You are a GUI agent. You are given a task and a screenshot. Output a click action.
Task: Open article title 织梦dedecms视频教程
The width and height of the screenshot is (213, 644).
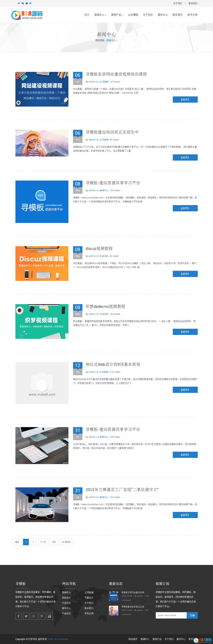(105, 306)
